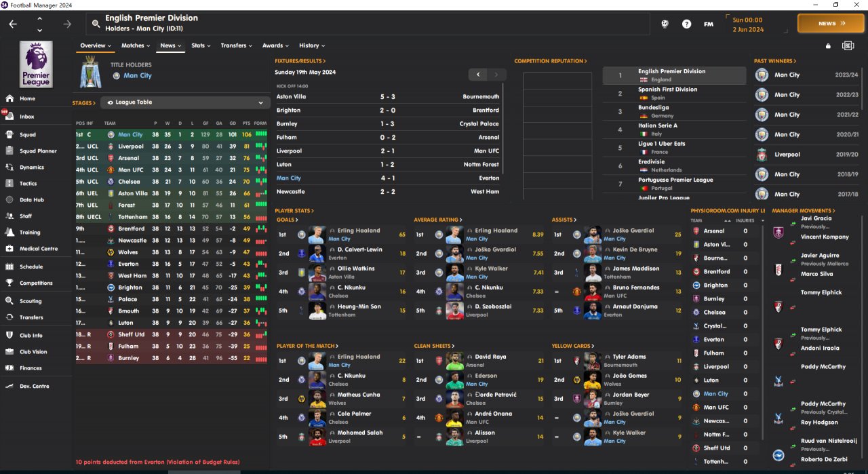Viewport: 868px width, 474px height.
Task: Click the orange NEWS continue button
Action: (831, 23)
